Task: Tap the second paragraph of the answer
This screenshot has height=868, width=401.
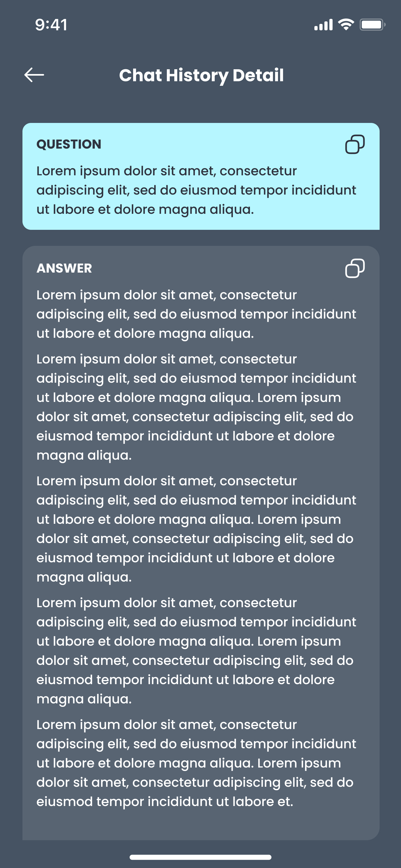Action: coord(196,407)
